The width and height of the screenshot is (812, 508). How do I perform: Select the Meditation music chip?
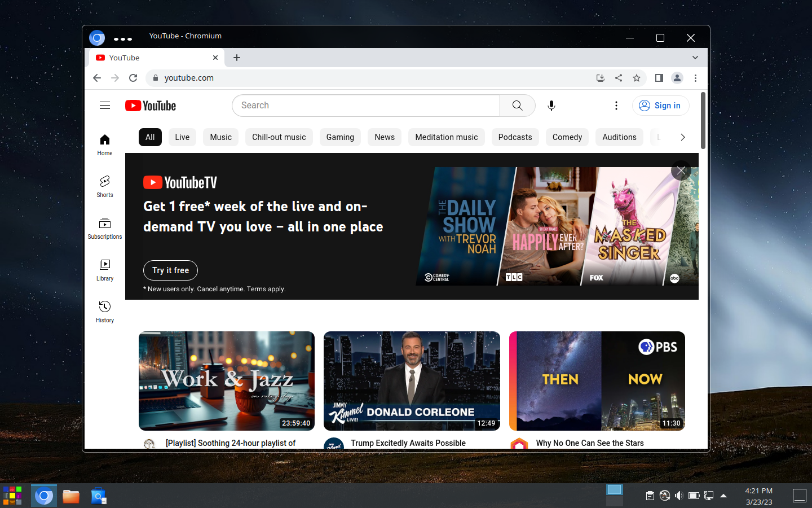(x=447, y=137)
